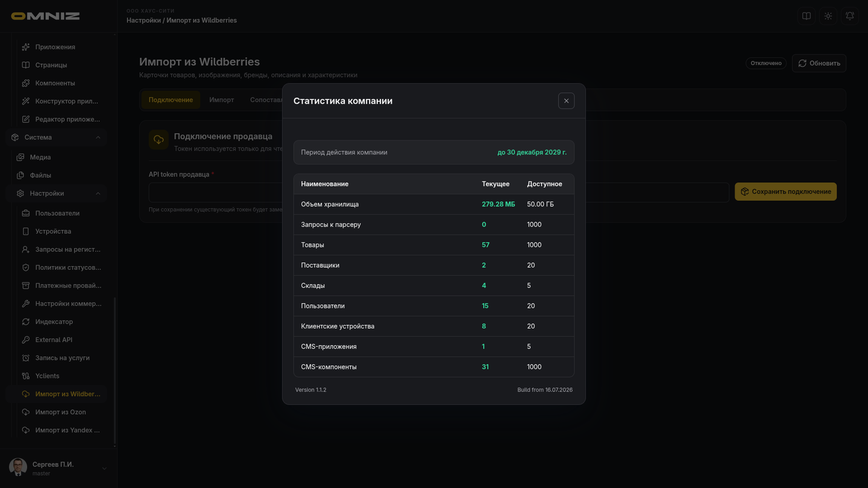Click the Компоненты puzzle icon
Image resolution: width=868 pixels, height=488 pixels.
click(26, 83)
